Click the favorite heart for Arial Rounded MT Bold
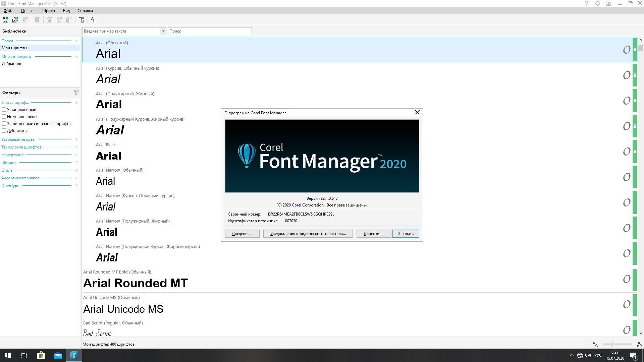This screenshot has height=362, width=644. pos(627,279)
